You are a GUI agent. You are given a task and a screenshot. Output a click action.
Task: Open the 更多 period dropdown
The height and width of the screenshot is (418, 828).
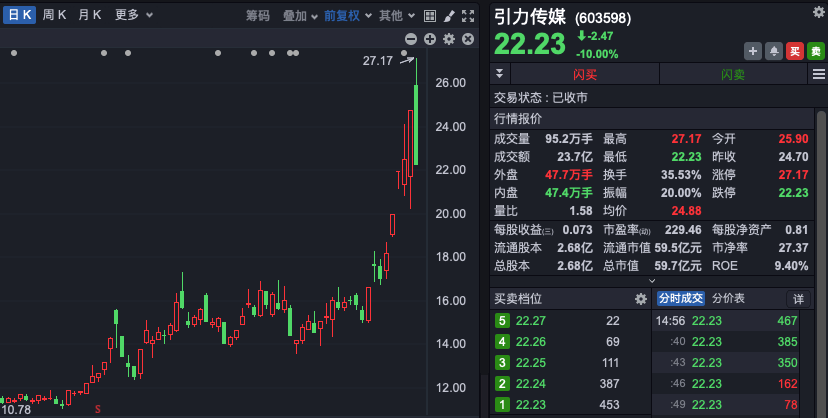tap(134, 15)
